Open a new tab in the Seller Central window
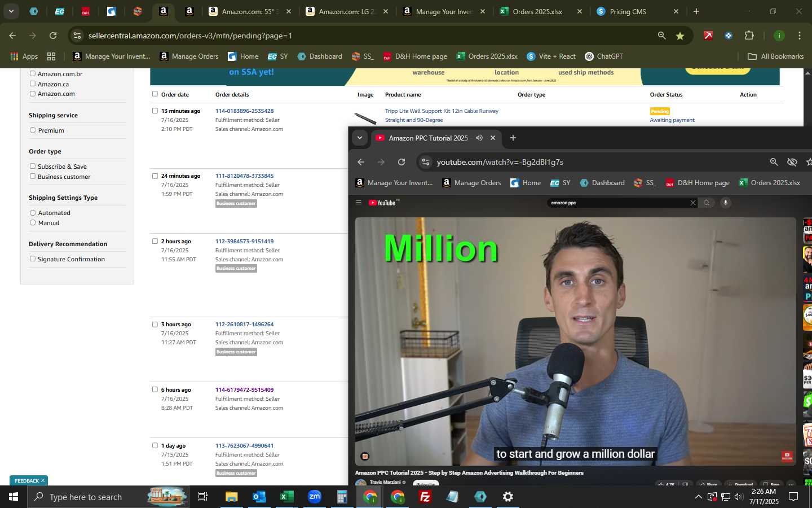812x508 pixels. click(x=696, y=11)
